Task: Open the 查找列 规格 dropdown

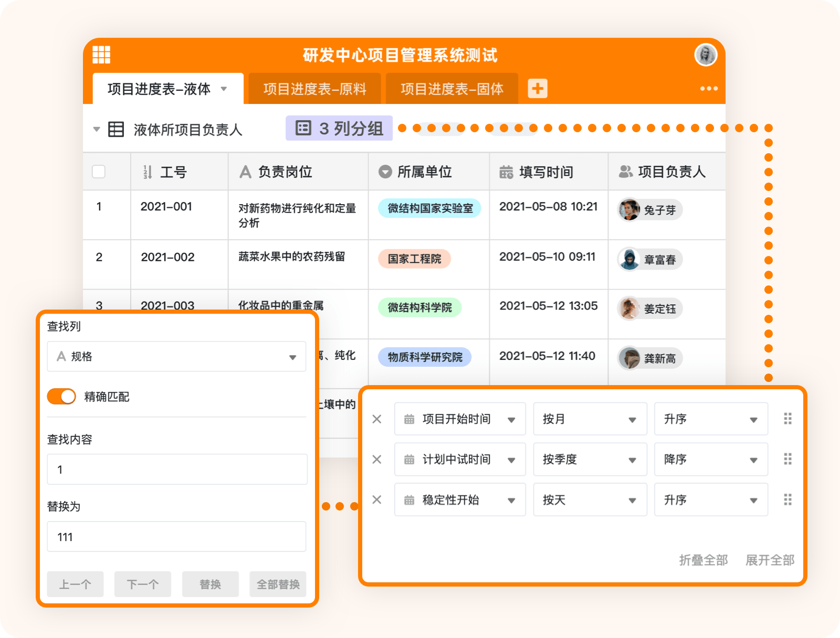Action: point(176,357)
